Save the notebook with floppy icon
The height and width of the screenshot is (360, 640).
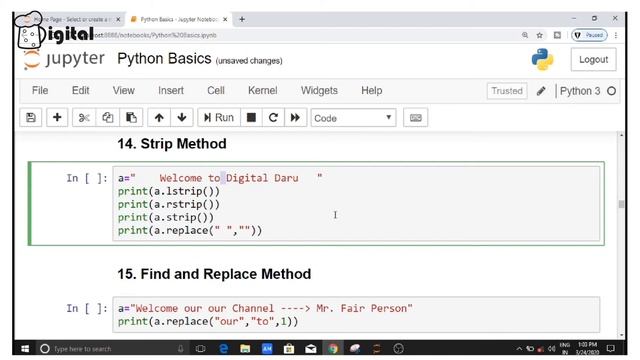(31, 118)
